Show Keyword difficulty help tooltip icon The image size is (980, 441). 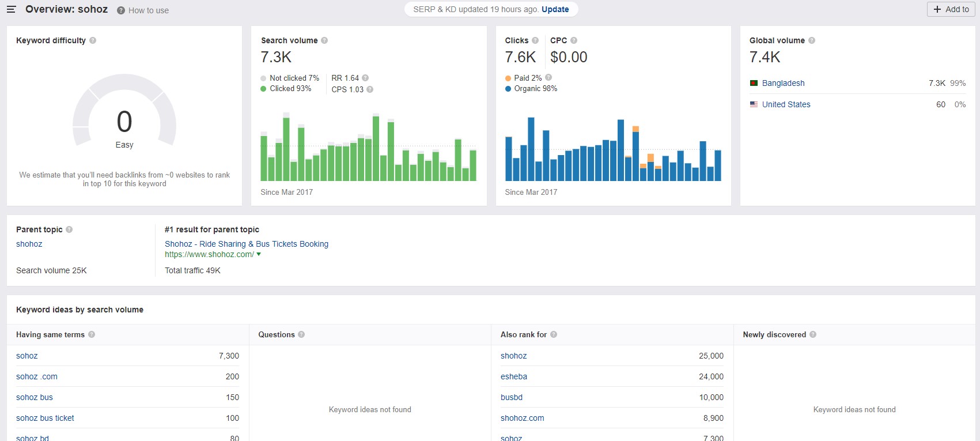[93, 40]
